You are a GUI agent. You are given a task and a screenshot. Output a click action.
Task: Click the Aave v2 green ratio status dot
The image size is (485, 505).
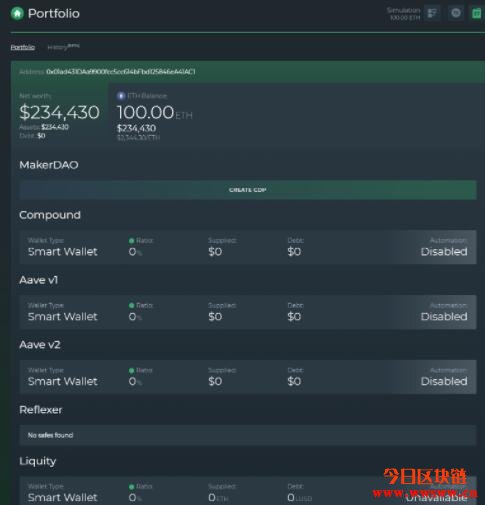[131, 370]
